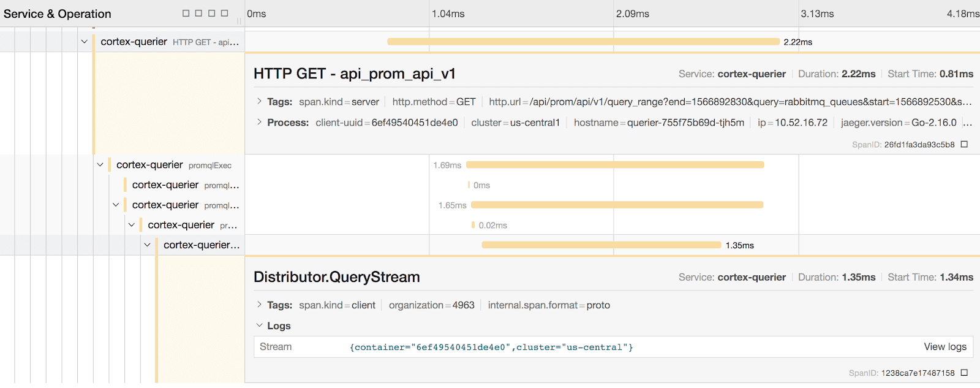Click the third square icon in the Service & Operation header
The width and height of the screenshot is (980, 388).
(212, 13)
